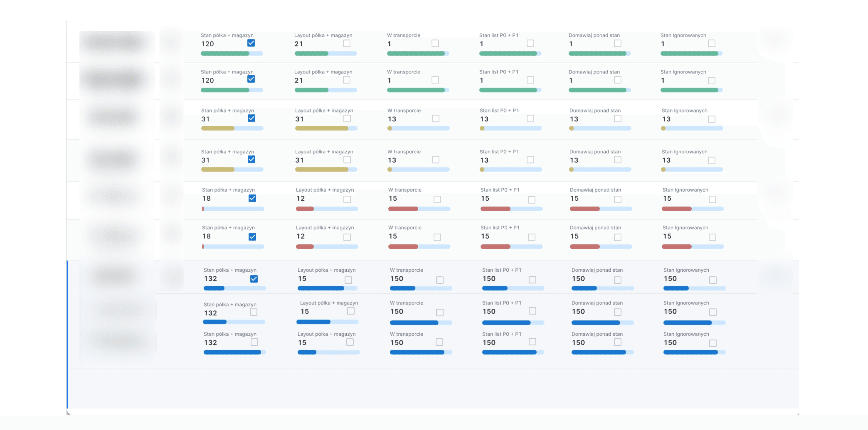This screenshot has height=430, width=868.
Task: Click blue Layout półka + magazyn bar, first 132 row
Action: coord(328,288)
